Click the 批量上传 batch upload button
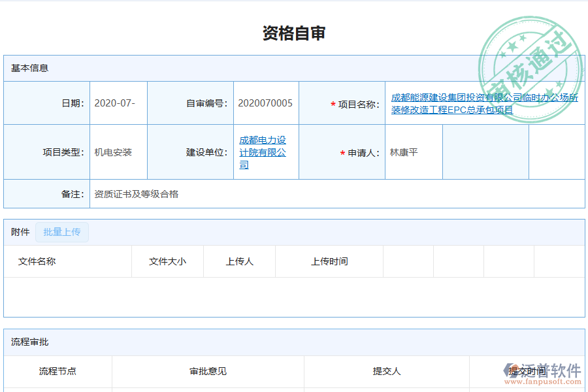 click(62, 232)
